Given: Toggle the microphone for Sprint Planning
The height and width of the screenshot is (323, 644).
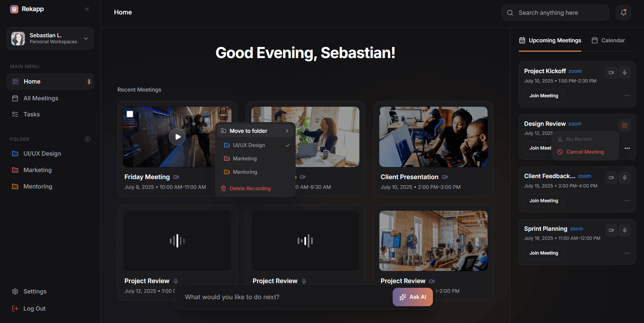Looking at the screenshot, I should tap(625, 230).
